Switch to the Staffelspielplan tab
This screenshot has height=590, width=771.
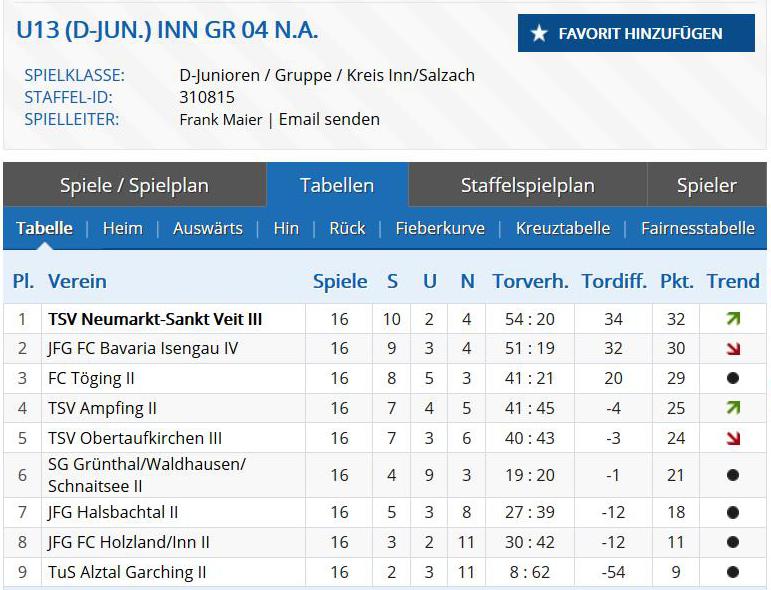tap(527, 185)
